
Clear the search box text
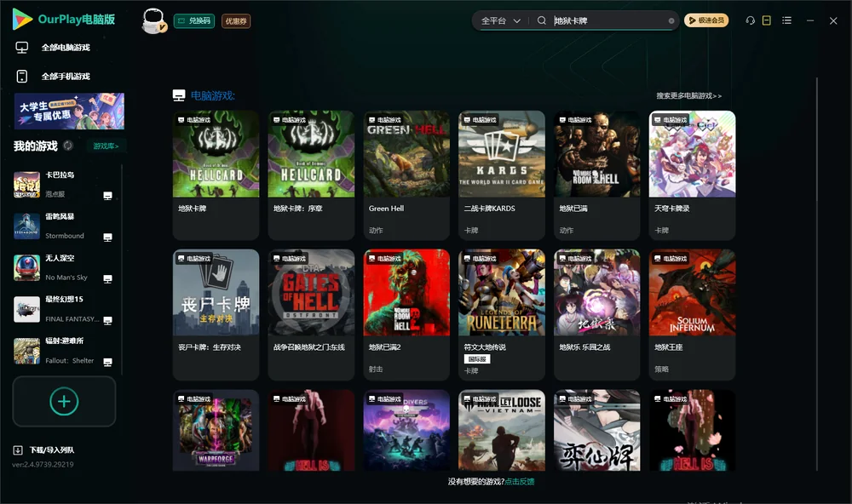click(671, 20)
